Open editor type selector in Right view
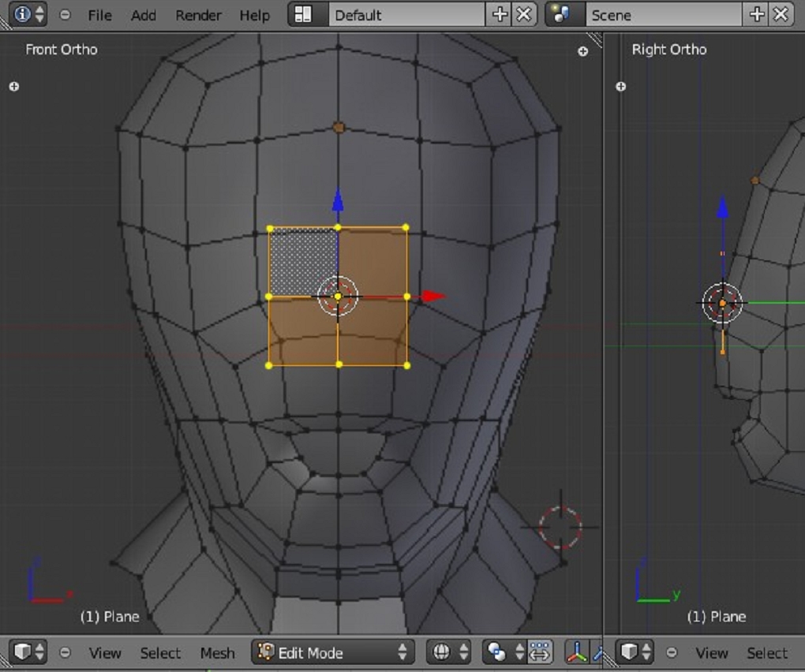805x672 pixels. [x=635, y=652]
